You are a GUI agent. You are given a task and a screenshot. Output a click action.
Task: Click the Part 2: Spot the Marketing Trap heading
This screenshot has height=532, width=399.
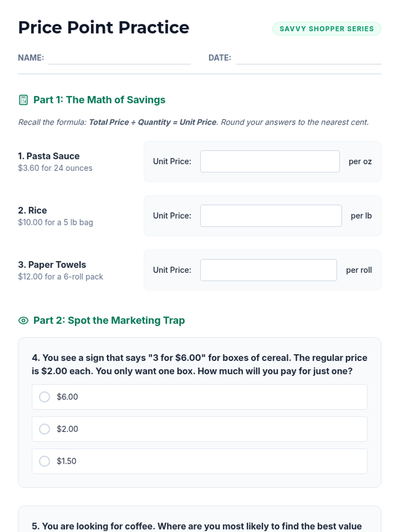point(109,321)
